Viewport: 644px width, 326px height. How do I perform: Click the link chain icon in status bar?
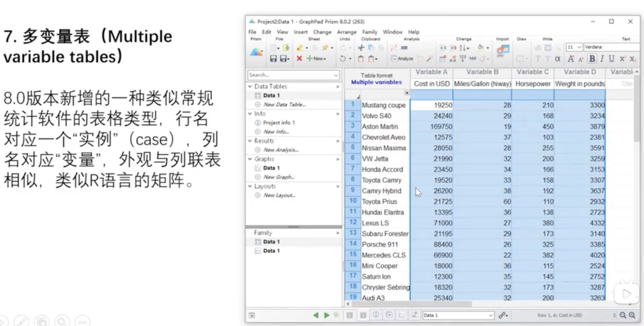pyautogui.click(x=502, y=315)
